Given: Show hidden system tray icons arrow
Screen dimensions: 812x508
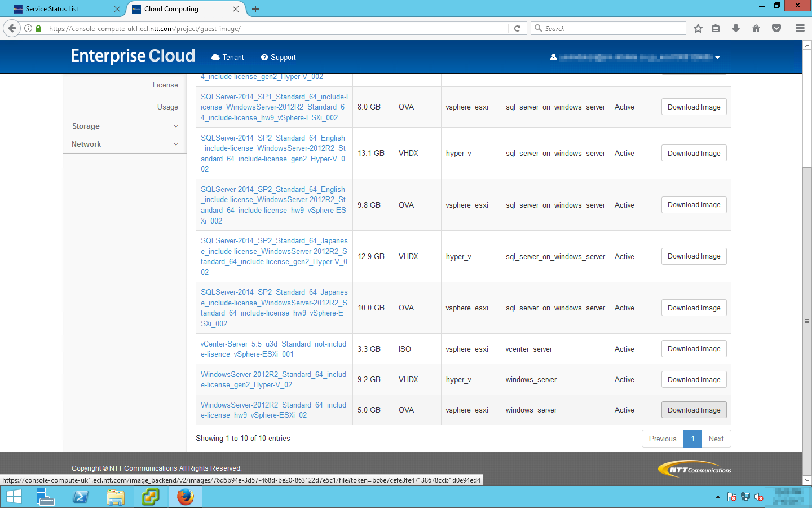Looking at the screenshot, I should [718, 497].
